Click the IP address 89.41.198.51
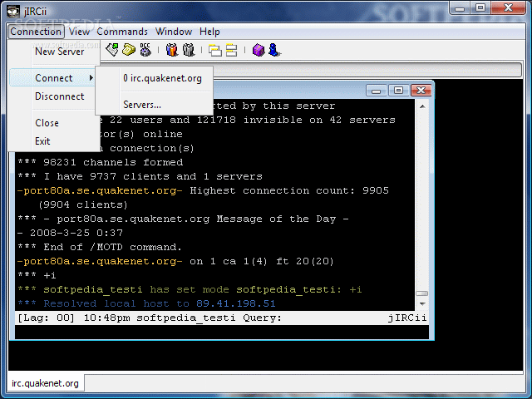Image resolution: width=532 pixels, height=399 pixels. [236, 303]
